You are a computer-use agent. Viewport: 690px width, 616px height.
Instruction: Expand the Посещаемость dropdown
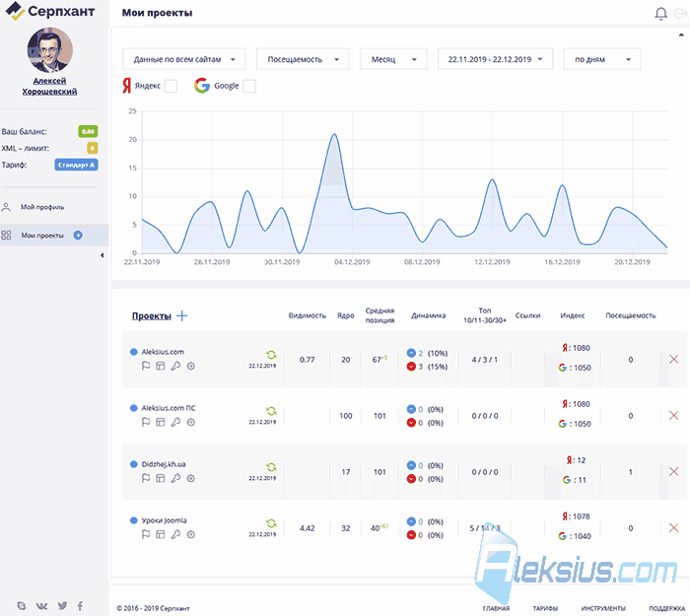pyautogui.click(x=303, y=59)
